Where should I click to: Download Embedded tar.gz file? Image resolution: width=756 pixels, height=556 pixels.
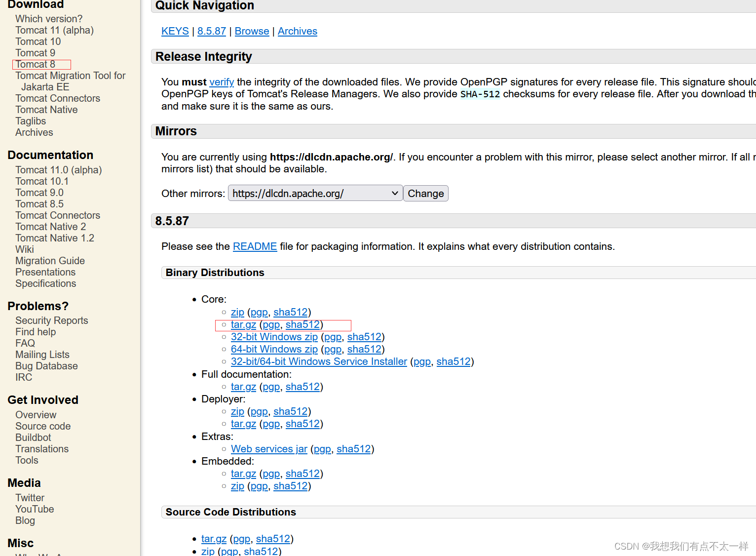pos(243,474)
